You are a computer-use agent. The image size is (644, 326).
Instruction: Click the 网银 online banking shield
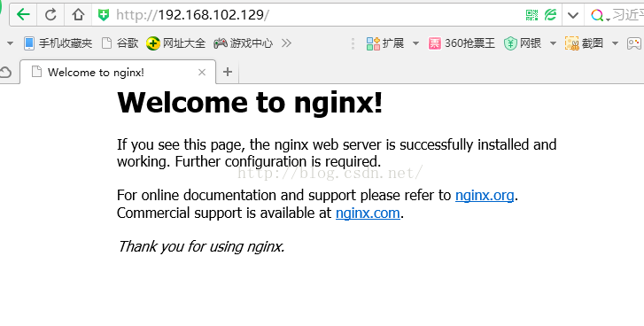(x=523, y=43)
